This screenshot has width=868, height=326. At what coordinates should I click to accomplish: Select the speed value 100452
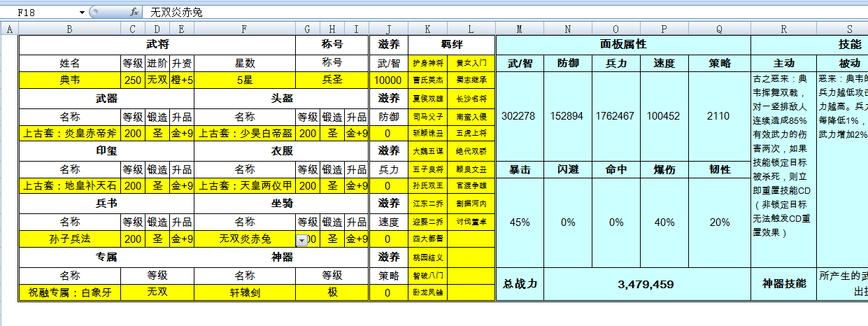tap(664, 116)
